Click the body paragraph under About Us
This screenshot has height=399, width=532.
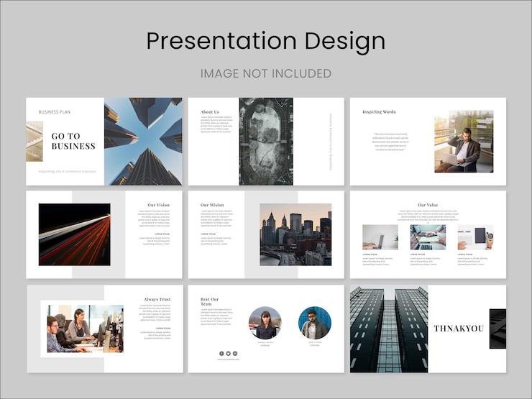tap(216, 124)
